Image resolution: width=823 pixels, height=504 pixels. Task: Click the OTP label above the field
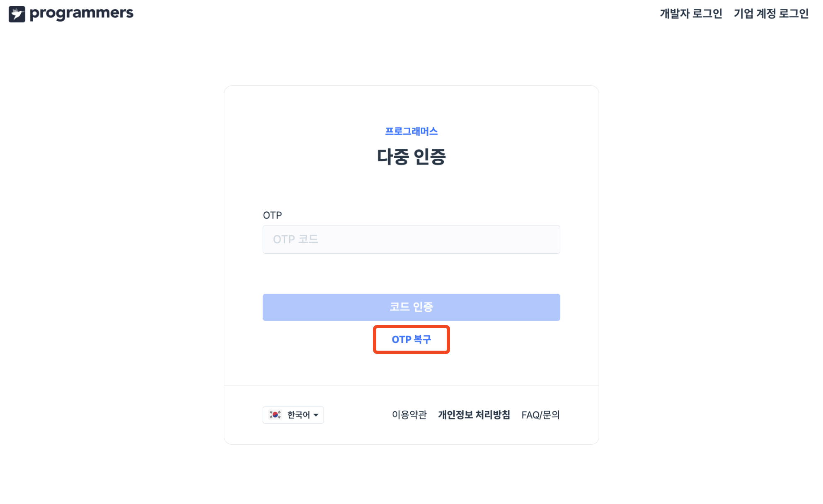[x=272, y=215]
